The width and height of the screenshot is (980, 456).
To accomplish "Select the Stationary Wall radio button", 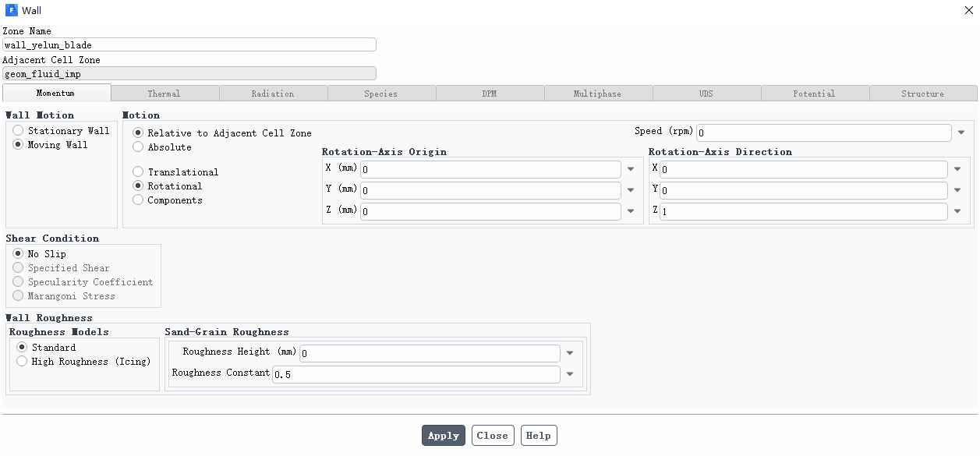I will tap(18, 131).
